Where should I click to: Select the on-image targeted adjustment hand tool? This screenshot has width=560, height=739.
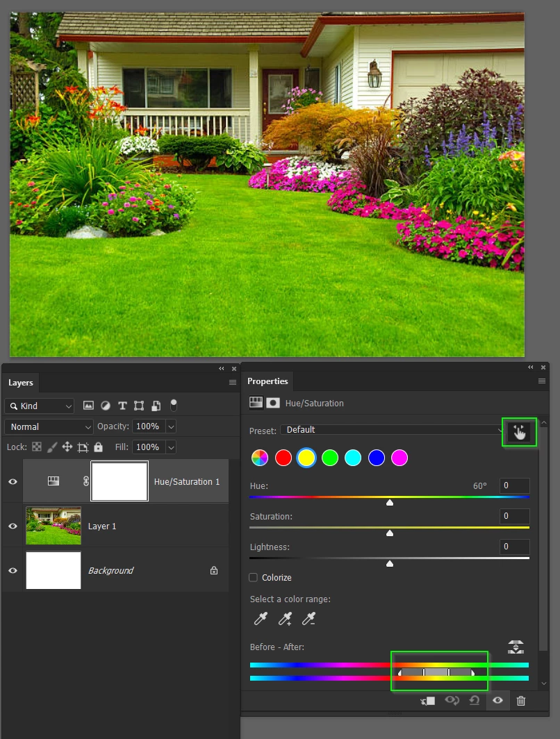(519, 432)
